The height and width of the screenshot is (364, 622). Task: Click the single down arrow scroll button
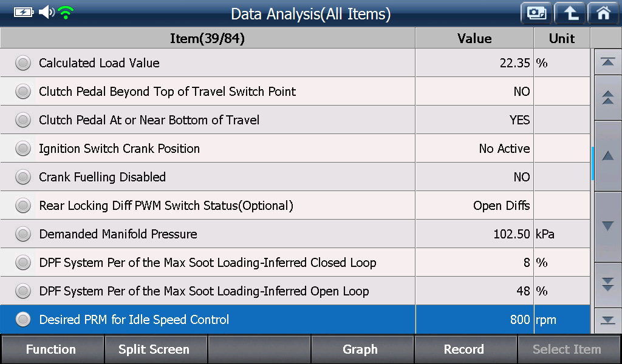pyautogui.click(x=607, y=226)
